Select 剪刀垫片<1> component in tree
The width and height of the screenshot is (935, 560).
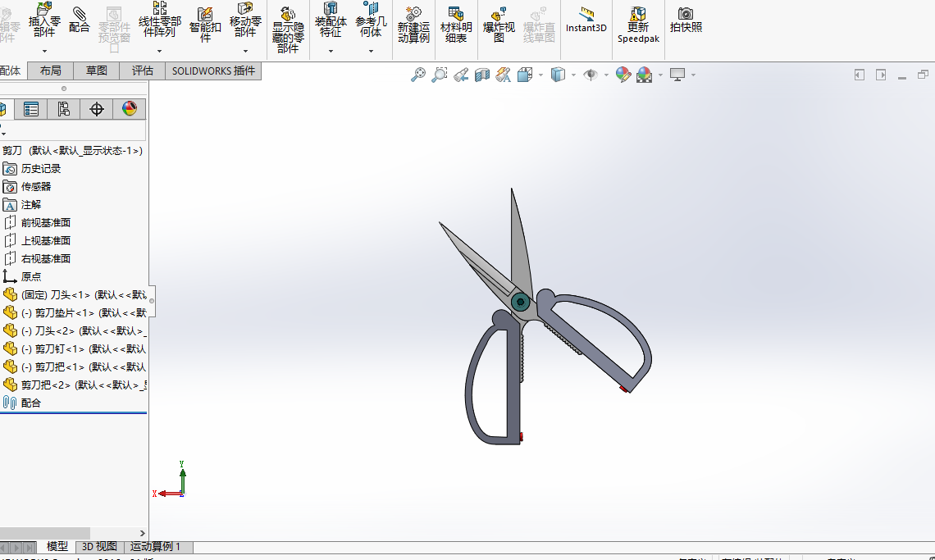[75, 312]
